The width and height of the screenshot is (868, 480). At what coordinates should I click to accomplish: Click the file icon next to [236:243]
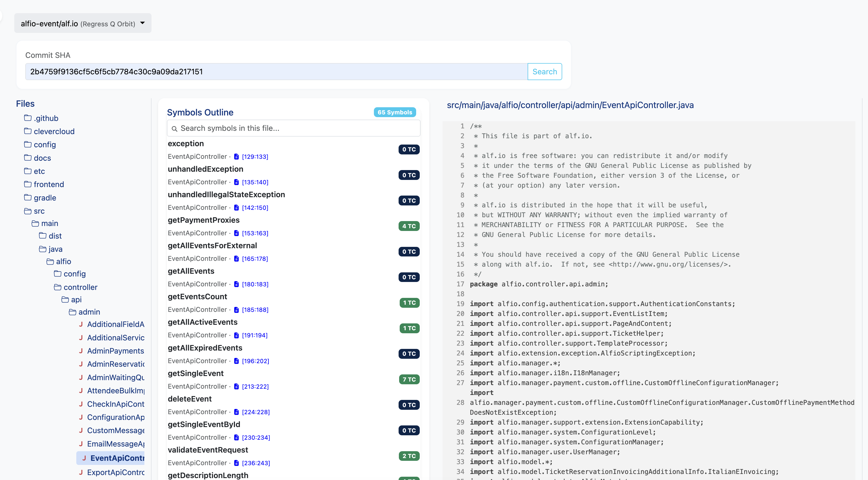pos(236,463)
